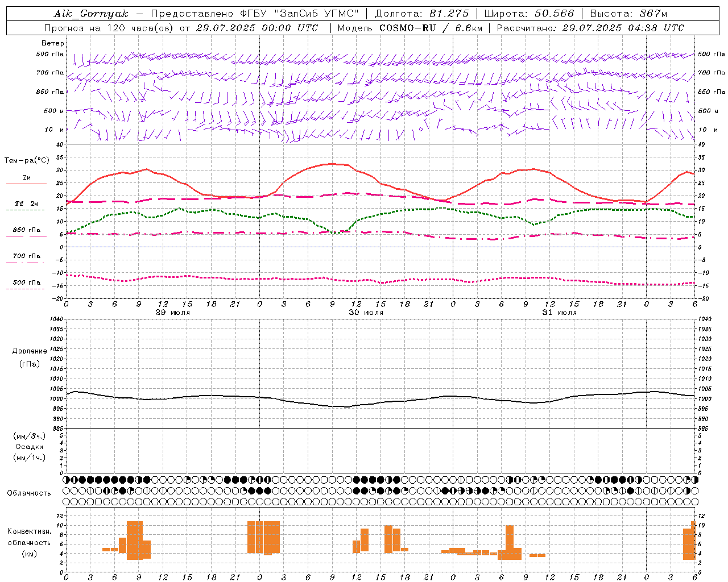Image resolution: width=728 pixels, height=582 pixels.
Task: Click the 'Конвективн.' convective cloud label
Action: click(30, 531)
